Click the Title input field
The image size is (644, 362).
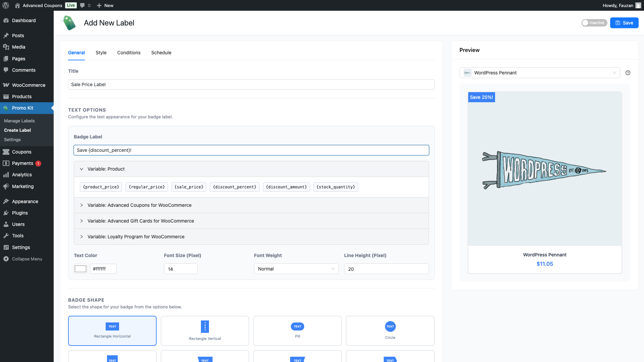pos(251,84)
